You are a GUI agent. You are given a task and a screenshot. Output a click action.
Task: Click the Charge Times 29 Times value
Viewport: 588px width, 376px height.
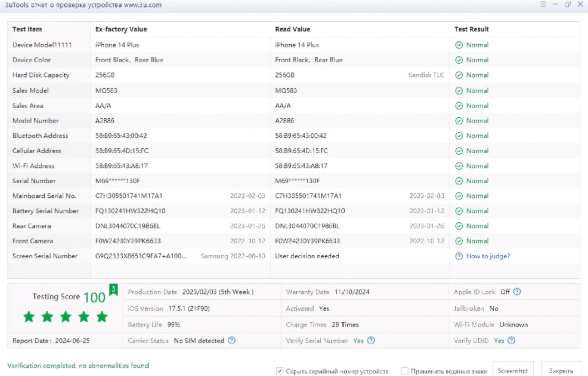(x=345, y=324)
